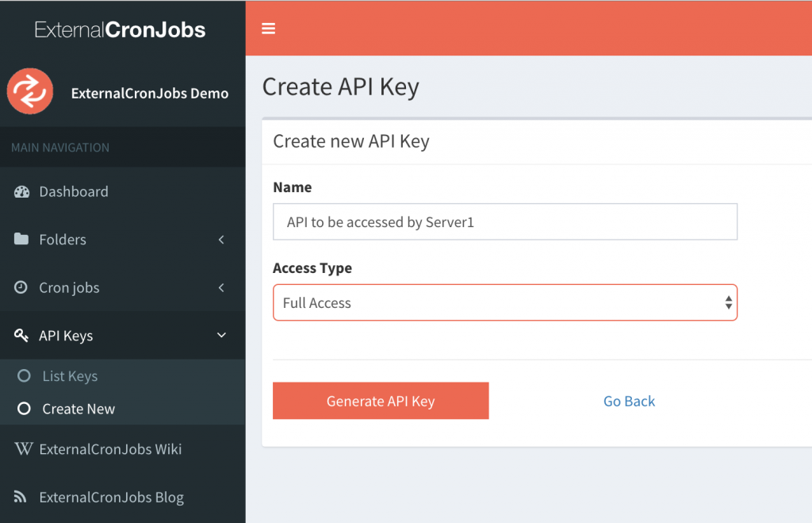The height and width of the screenshot is (523, 812).
Task: Click the Cron jobs clock icon
Action: 21,287
